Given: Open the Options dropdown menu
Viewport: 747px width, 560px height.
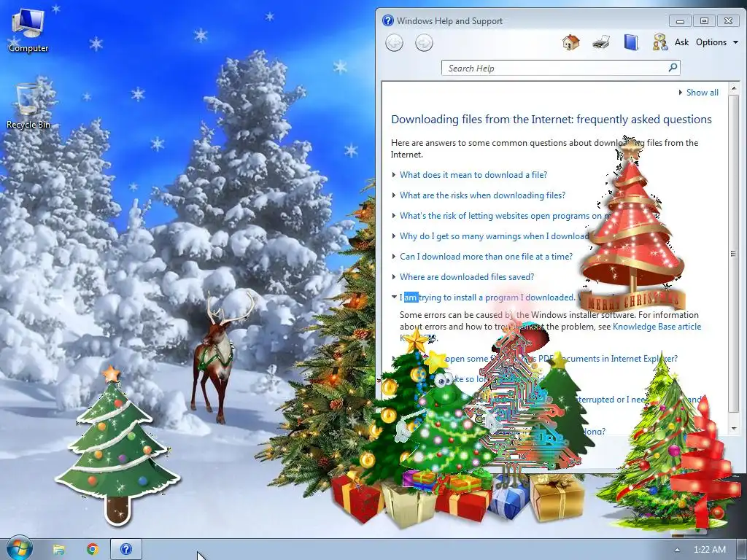Looking at the screenshot, I should point(717,42).
